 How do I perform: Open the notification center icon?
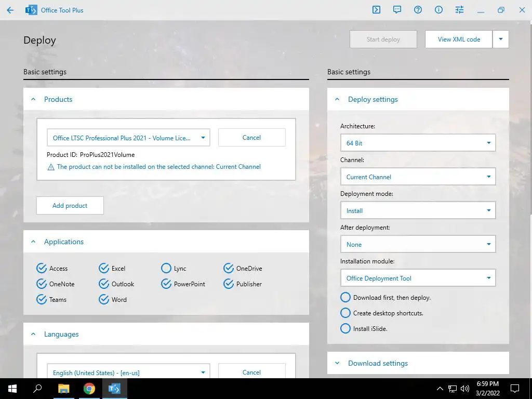coord(515,389)
